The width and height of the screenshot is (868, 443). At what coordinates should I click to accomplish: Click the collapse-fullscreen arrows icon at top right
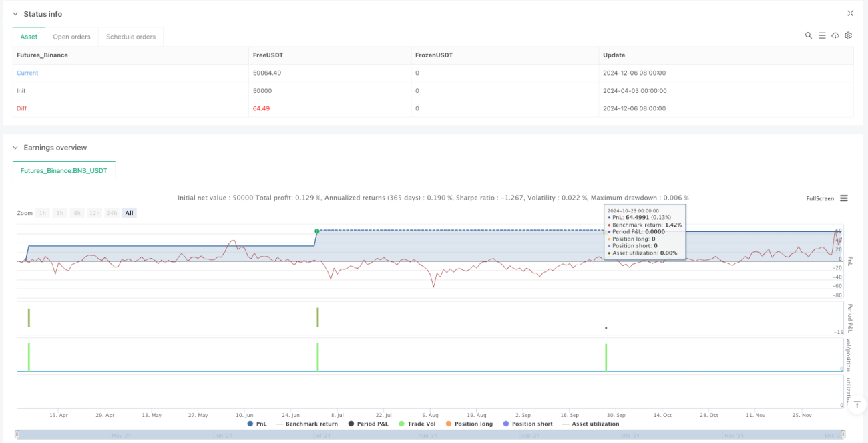[850, 13]
